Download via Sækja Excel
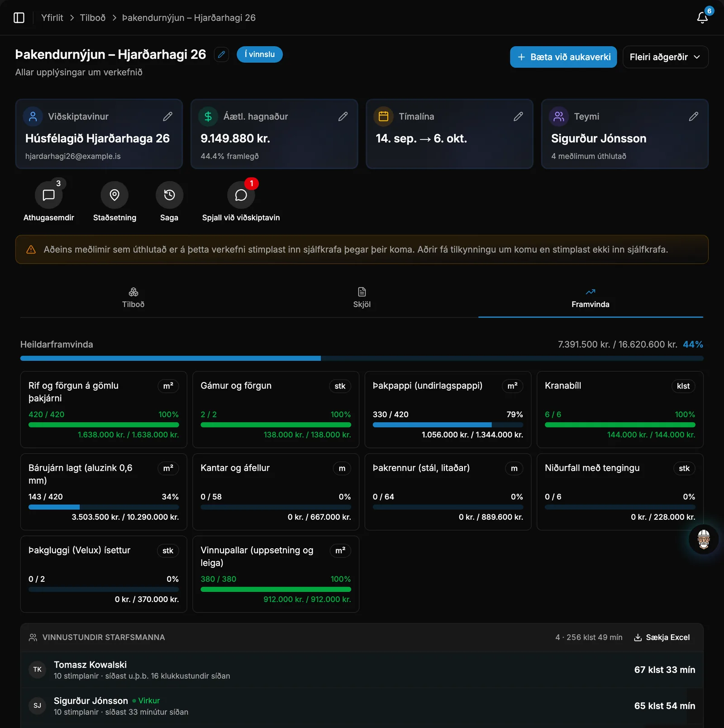Viewport: 724px width, 728px height. pyautogui.click(x=662, y=637)
